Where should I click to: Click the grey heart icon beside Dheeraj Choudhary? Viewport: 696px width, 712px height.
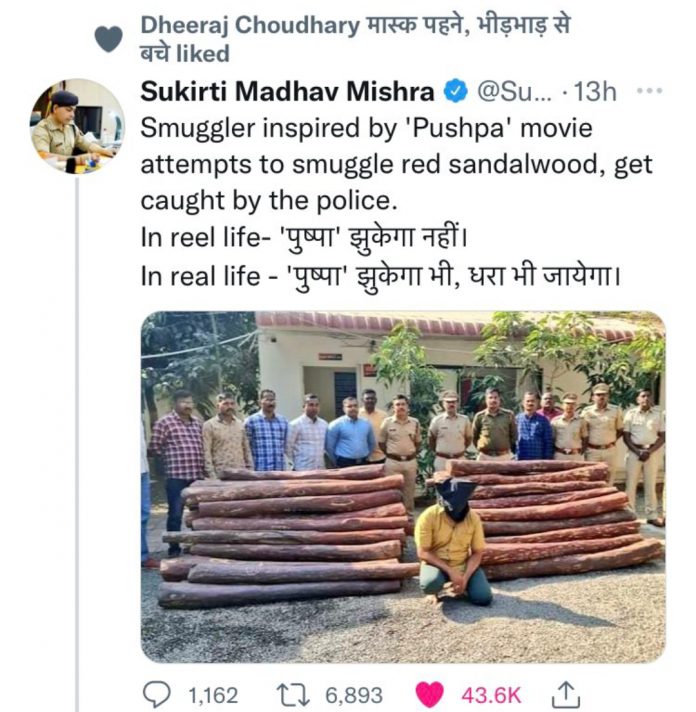[x=108, y=38]
